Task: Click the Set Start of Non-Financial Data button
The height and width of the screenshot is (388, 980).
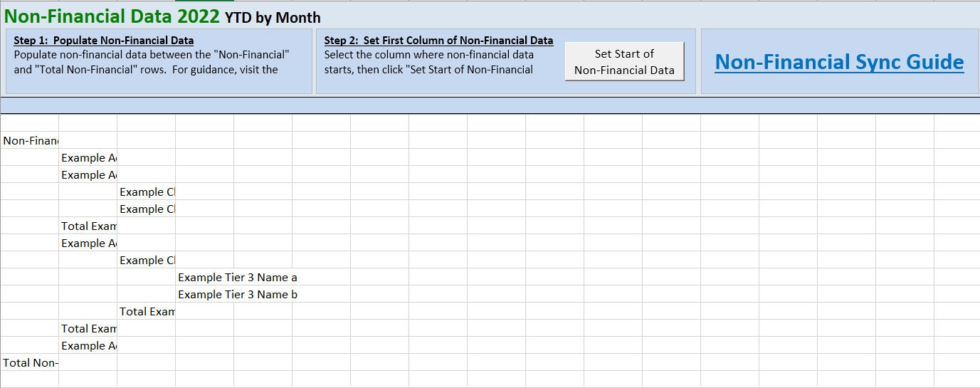Action: pyautogui.click(x=624, y=61)
